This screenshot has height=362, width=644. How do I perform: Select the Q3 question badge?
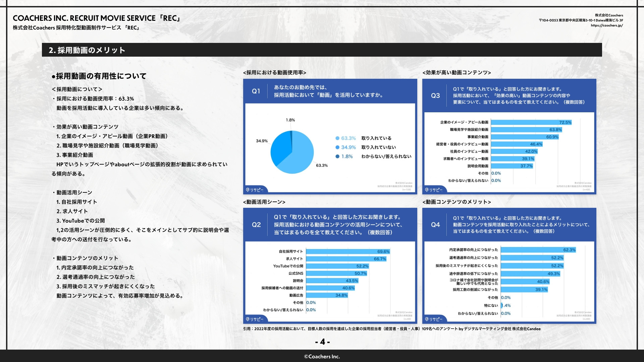coord(436,96)
